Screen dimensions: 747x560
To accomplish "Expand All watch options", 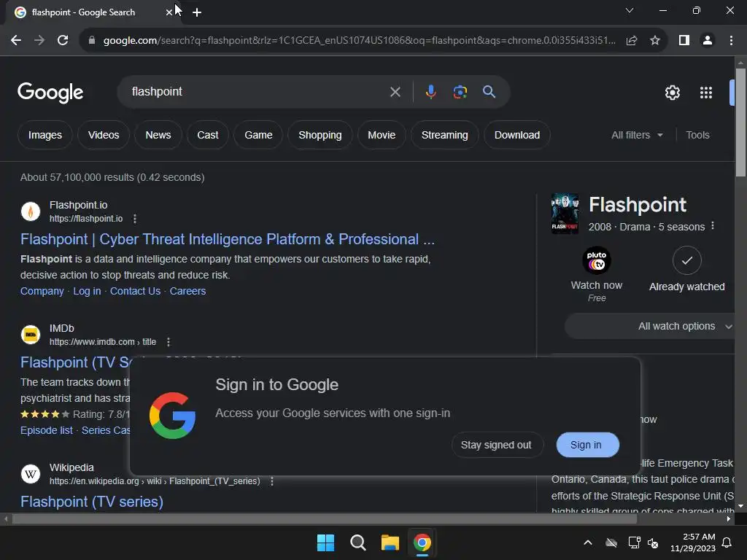I will 650,326.
